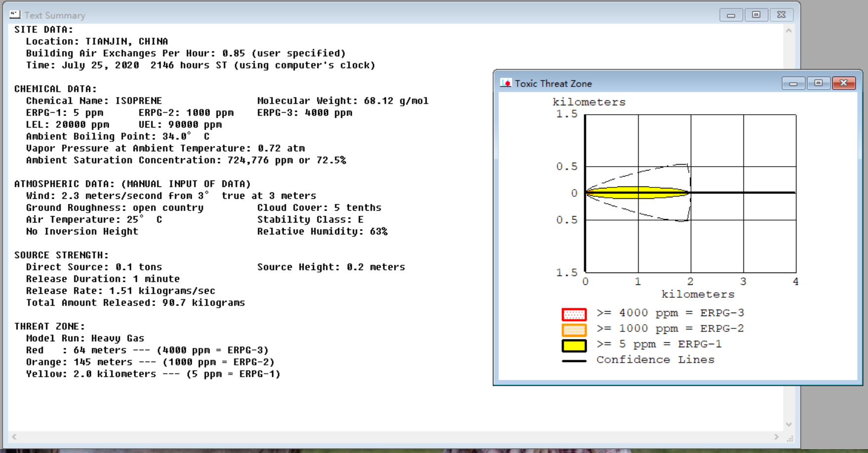The width and height of the screenshot is (868, 453).
Task: Click Release Duration: 1 minute text
Action: click(103, 279)
